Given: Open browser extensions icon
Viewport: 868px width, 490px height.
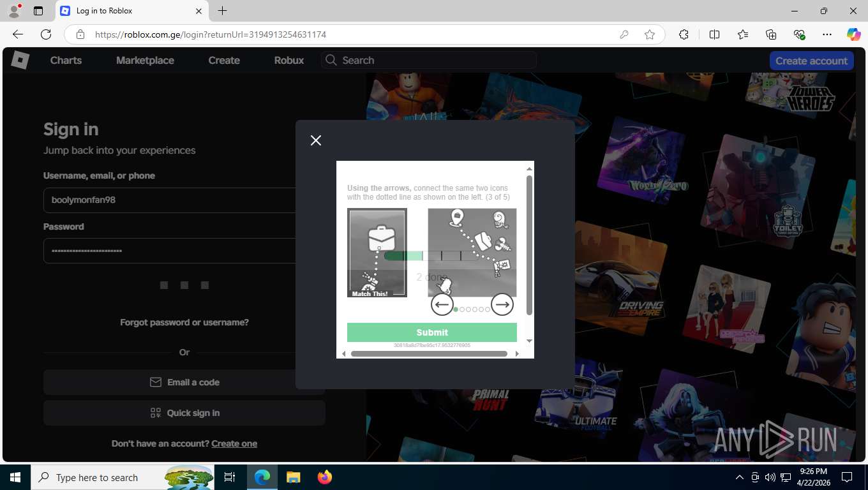Looking at the screenshot, I should [x=684, y=34].
